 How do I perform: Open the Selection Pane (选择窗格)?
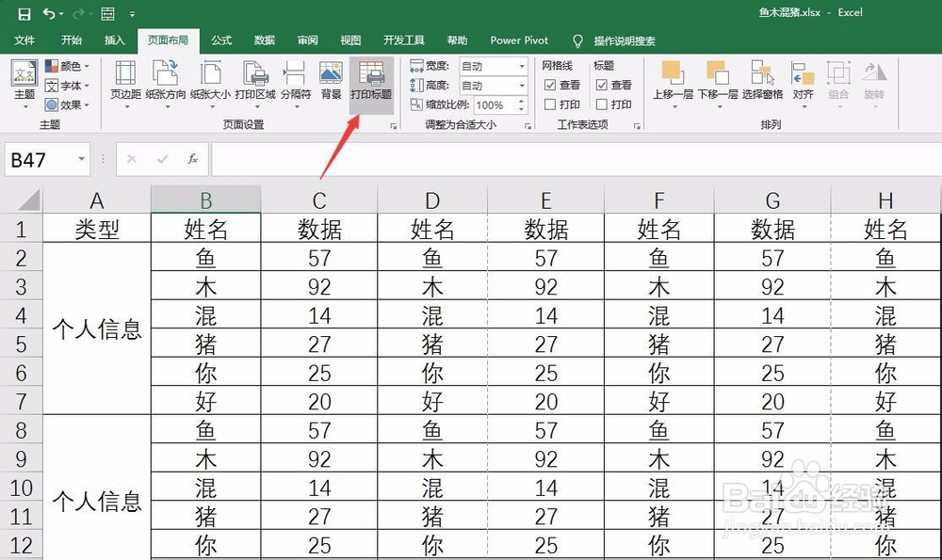coord(762,80)
